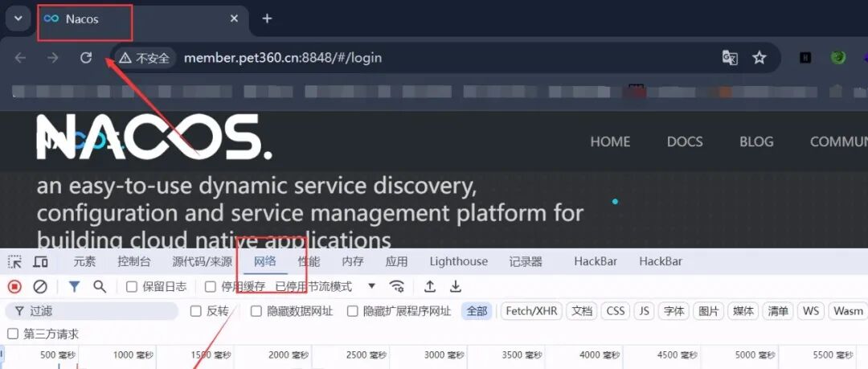The width and height of the screenshot is (868, 369).
Task: Switch to the 控制台 DevTools tab
Action: [134, 261]
